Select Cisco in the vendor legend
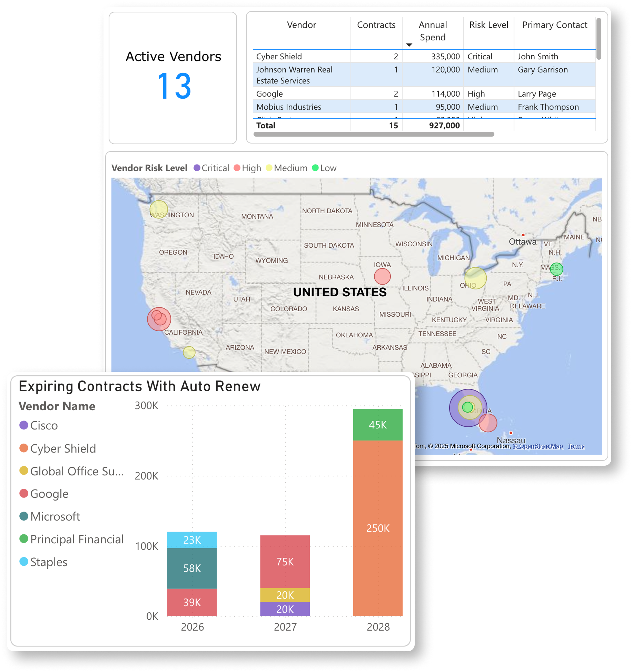 39,425
